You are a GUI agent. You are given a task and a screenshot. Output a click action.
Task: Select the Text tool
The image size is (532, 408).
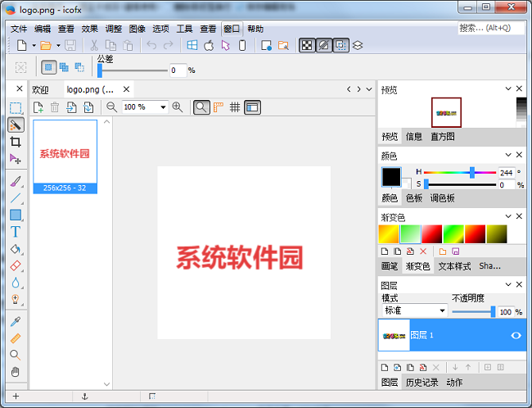pos(16,233)
